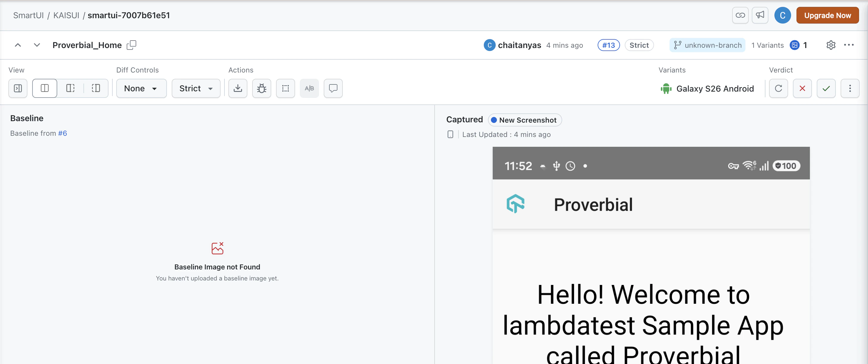Go to KAISUI project breadcrumb
The width and height of the screenshot is (868, 364).
click(66, 16)
